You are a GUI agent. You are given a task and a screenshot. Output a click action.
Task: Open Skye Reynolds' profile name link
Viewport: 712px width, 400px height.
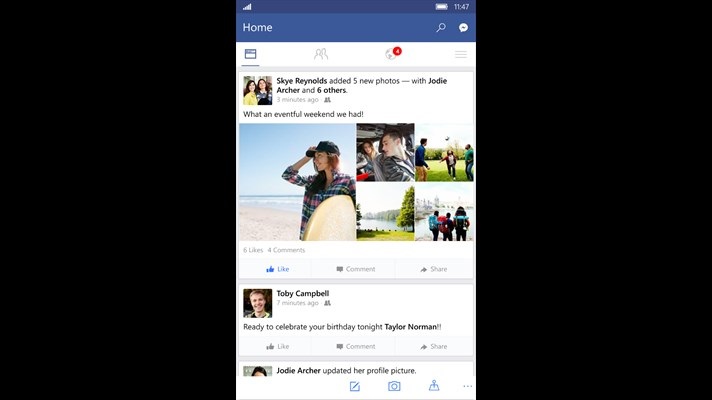tap(302, 81)
